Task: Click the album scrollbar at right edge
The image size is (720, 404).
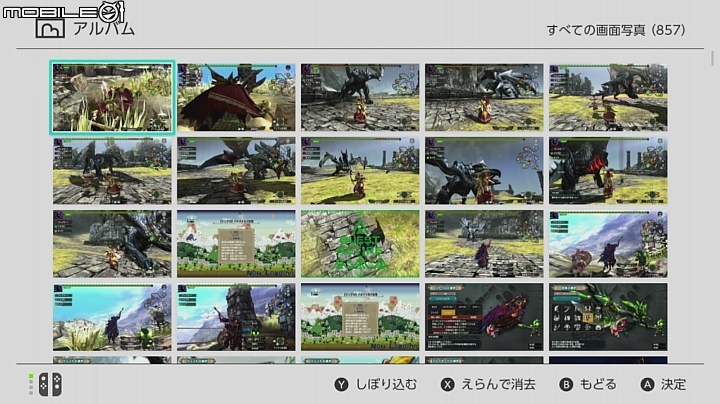Action: point(713,59)
